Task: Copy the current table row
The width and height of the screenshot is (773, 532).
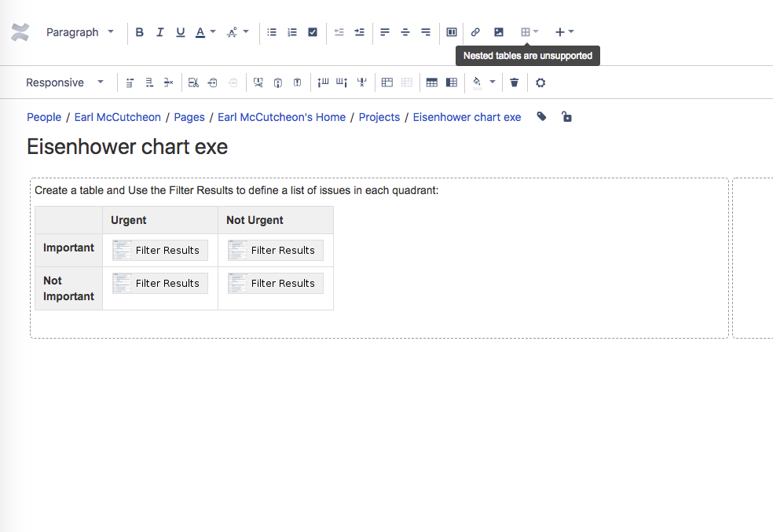Action: coord(213,83)
